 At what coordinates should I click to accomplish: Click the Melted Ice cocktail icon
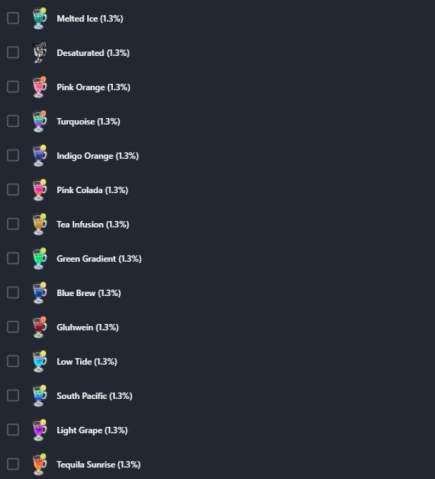[x=39, y=18]
